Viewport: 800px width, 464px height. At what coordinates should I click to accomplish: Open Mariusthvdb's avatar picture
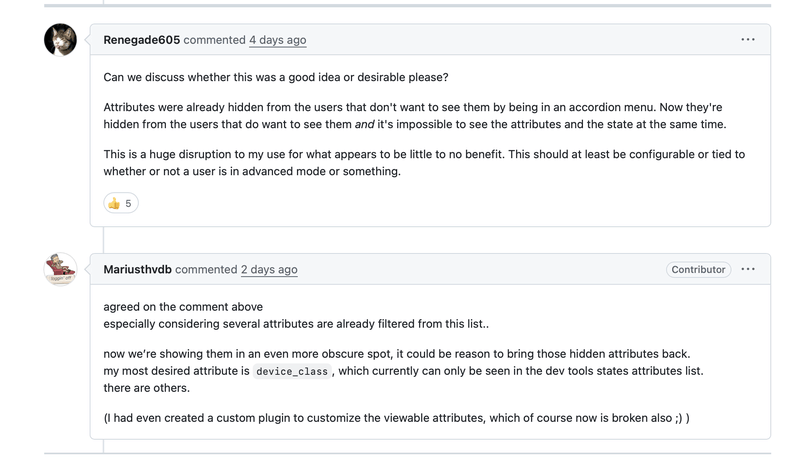pos(60,269)
